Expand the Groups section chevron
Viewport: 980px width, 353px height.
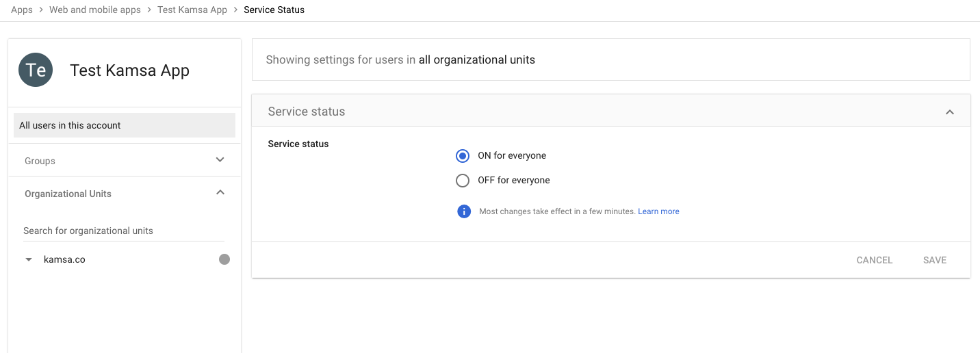click(x=220, y=160)
